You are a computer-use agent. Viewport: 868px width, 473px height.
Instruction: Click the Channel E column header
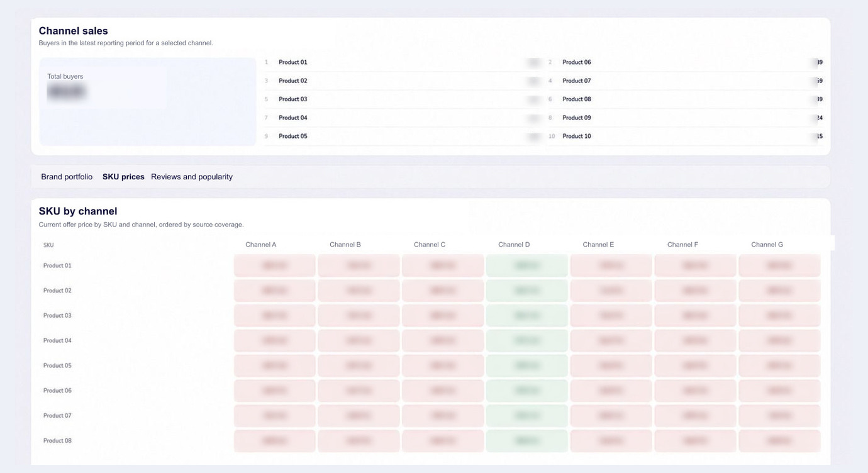[598, 245]
